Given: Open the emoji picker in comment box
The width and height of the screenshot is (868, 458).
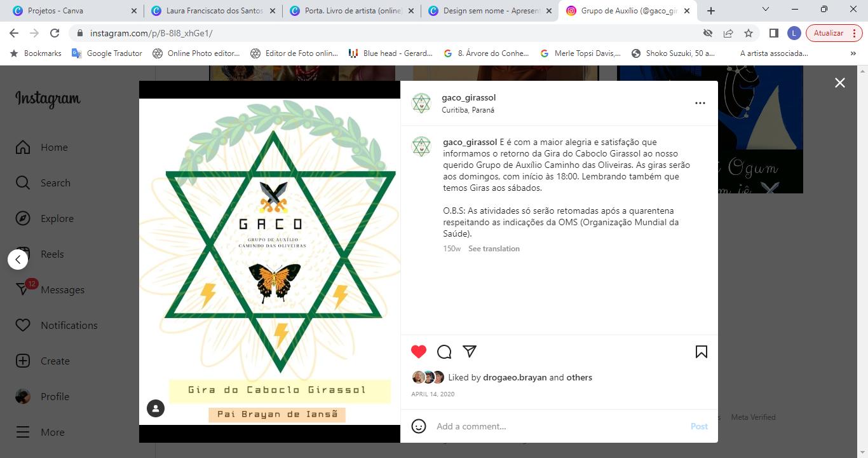Looking at the screenshot, I should (x=419, y=426).
